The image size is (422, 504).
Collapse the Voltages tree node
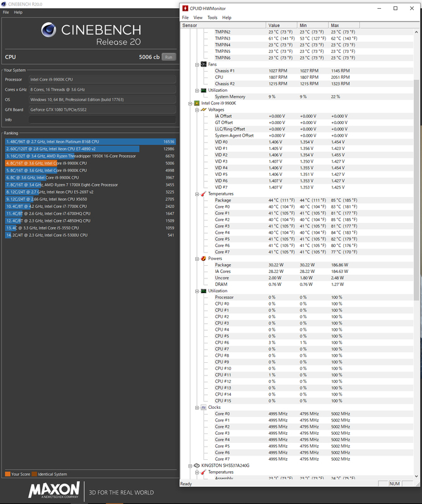pyautogui.click(x=197, y=110)
